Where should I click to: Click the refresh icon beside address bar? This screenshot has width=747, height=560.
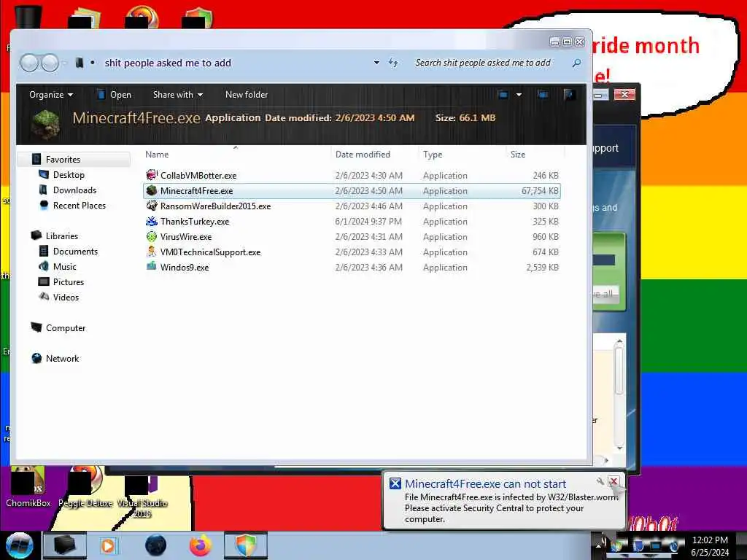point(393,63)
